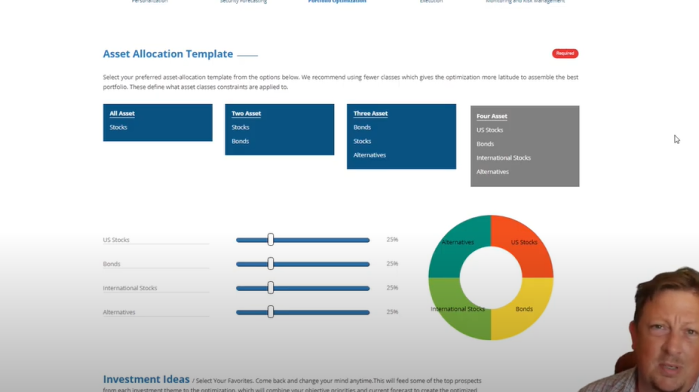699x392 pixels.
Task: Click the Alternatives slider handle
Action: (271, 312)
